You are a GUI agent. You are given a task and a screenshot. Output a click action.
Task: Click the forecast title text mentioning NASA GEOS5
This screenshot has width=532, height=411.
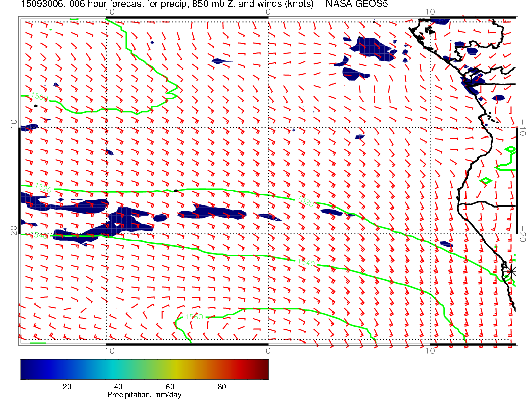[x=205, y=4]
